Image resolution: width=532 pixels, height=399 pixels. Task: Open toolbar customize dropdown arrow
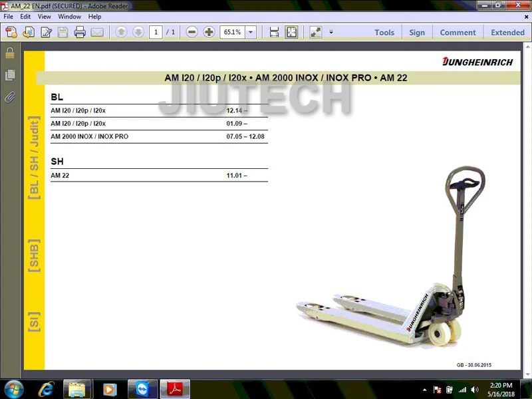coord(331,32)
